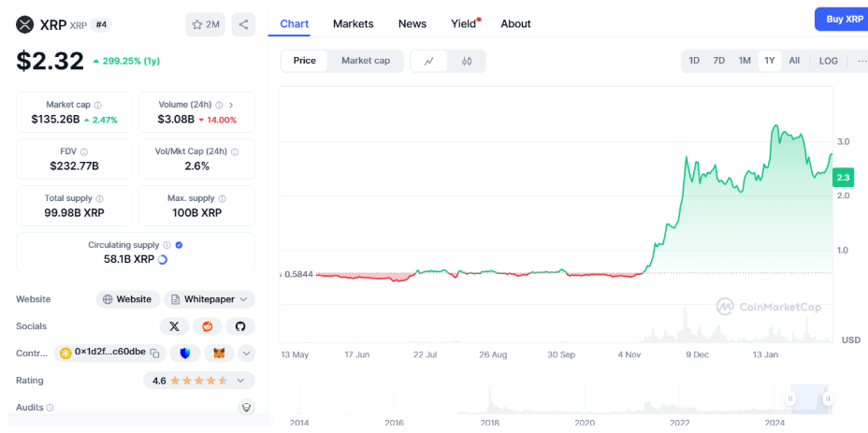The width and height of the screenshot is (868, 433).
Task: Switch to the Markets tab
Action: click(x=353, y=23)
